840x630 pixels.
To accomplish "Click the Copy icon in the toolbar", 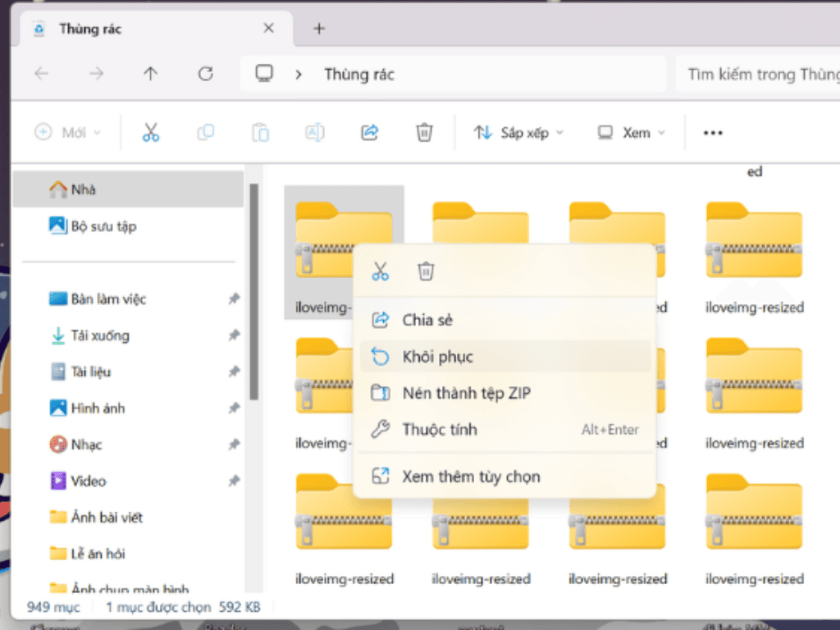I will (x=205, y=132).
